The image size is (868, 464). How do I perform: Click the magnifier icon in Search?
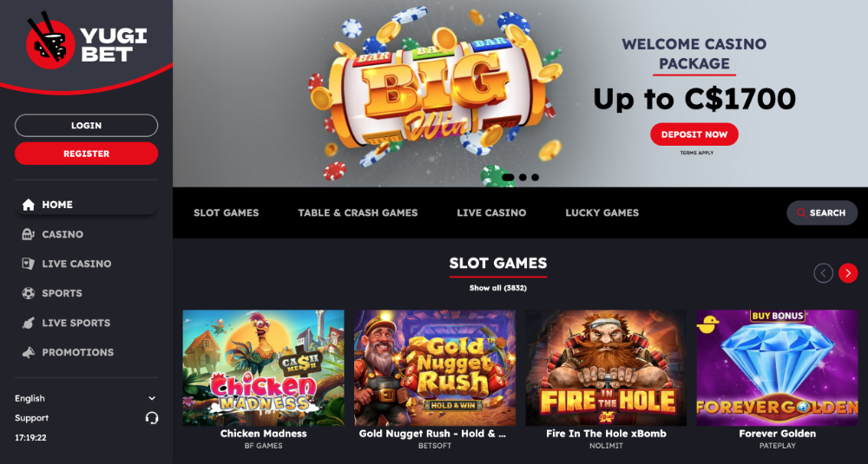801,213
